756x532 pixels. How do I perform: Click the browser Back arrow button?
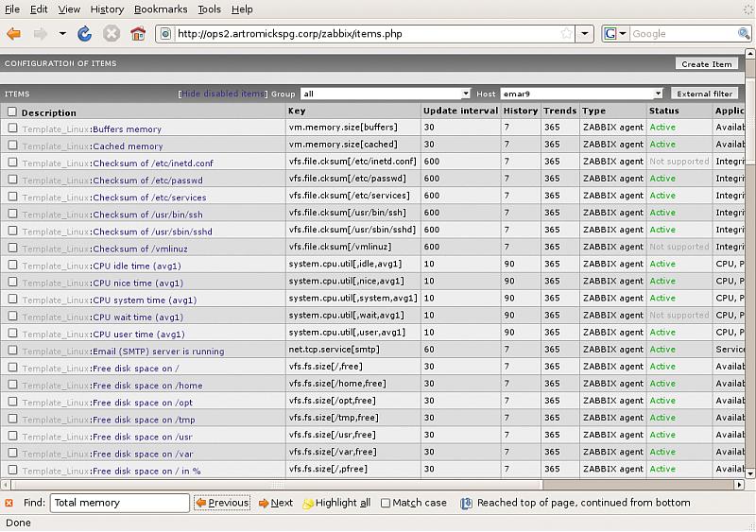tap(13, 34)
